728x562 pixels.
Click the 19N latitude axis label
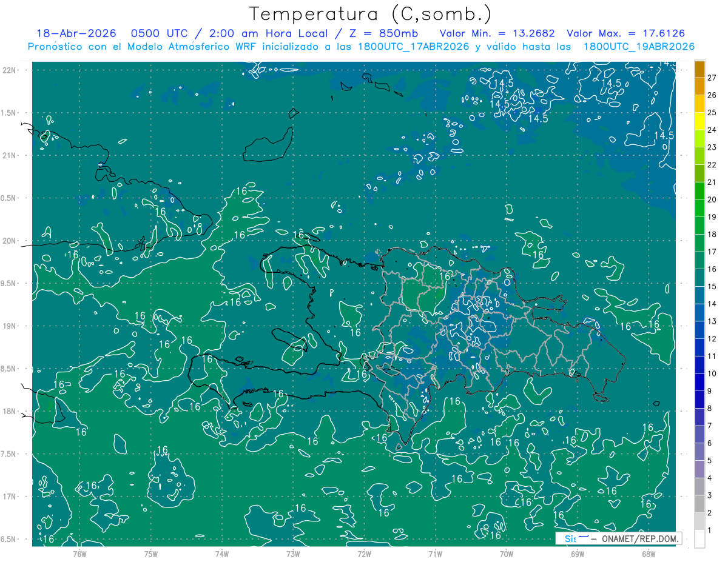point(10,326)
